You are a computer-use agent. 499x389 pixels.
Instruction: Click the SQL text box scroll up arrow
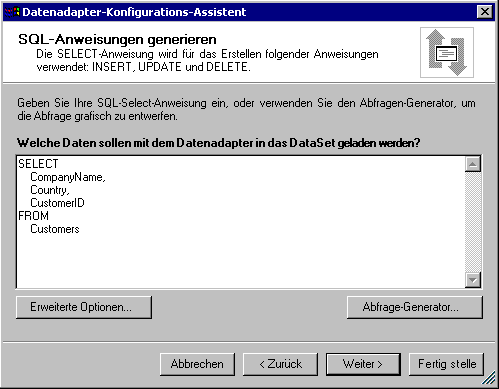pos(473,164)
